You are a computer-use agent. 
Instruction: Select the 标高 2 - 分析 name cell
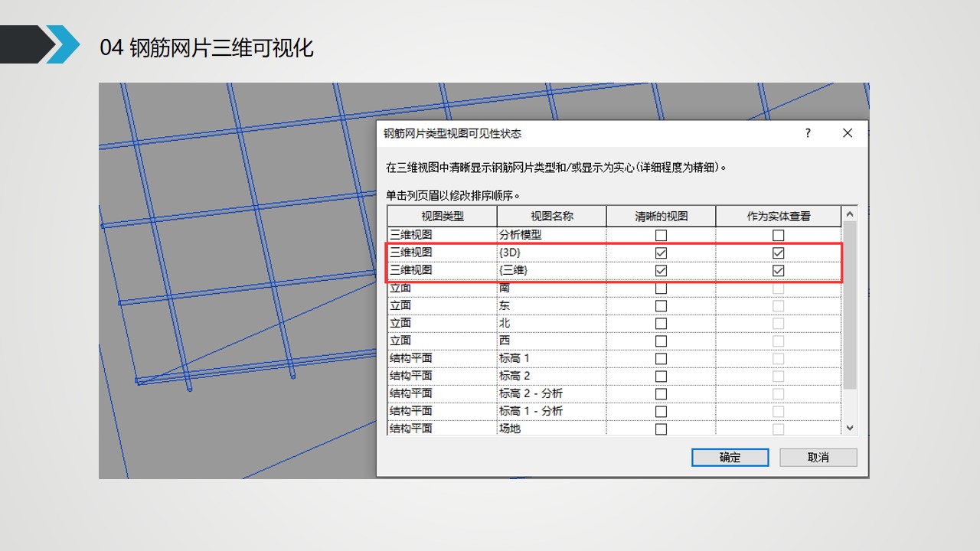[x=552, y=393]
